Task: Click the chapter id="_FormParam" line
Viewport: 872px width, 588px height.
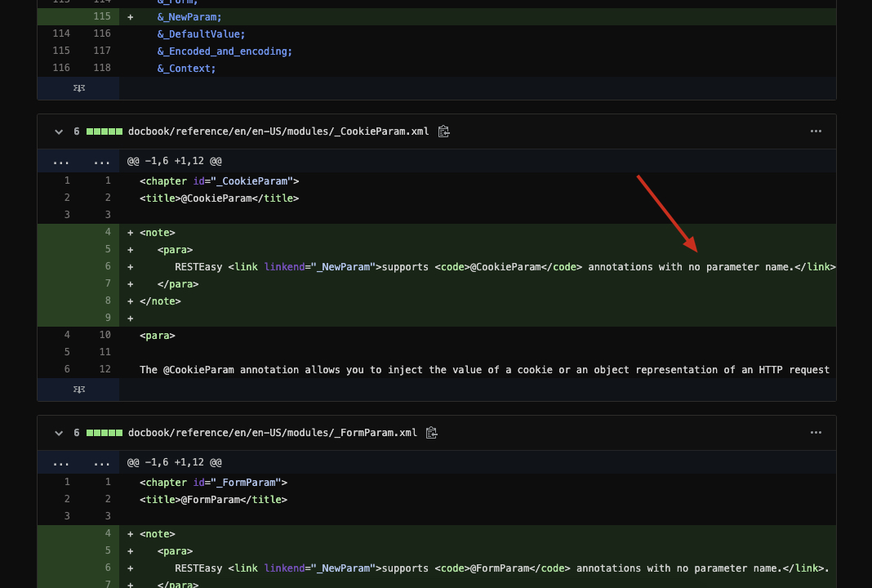Action: (214, 483)
